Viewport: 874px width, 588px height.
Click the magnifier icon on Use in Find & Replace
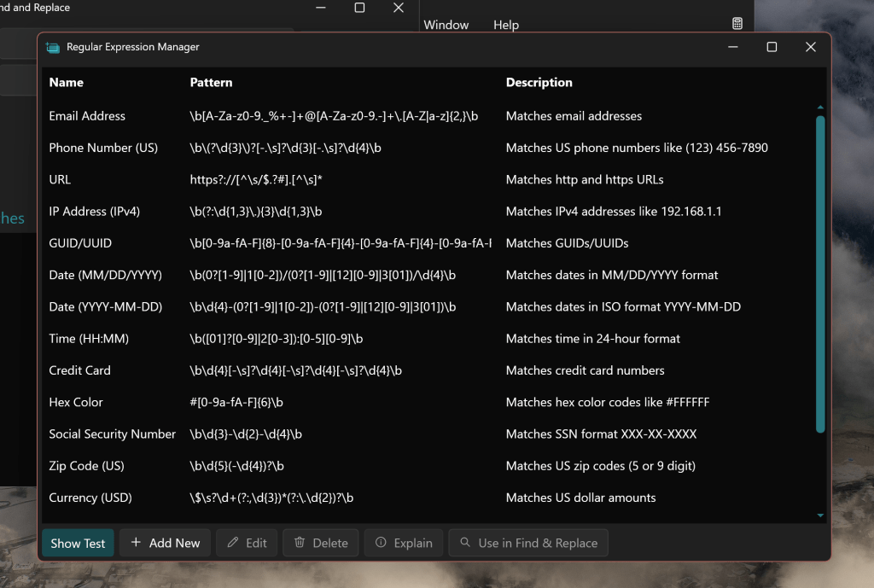click(x=465, y=543)
